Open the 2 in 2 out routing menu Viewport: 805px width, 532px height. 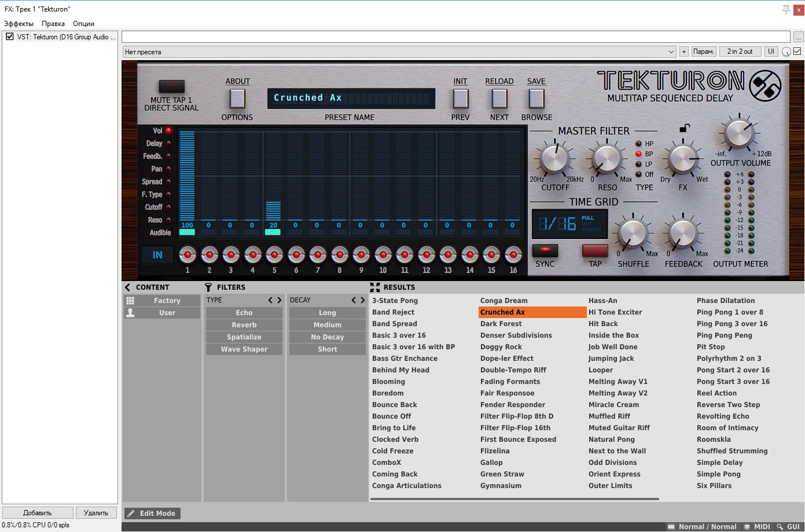(x=740, y=51)
